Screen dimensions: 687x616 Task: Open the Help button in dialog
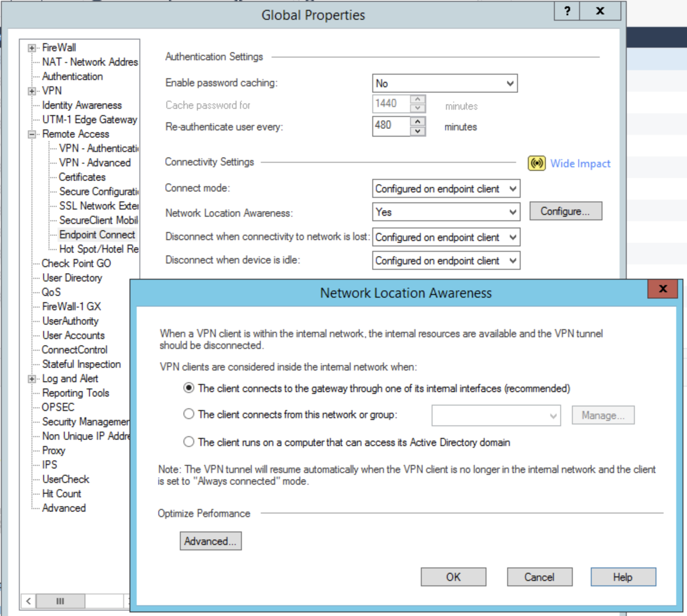tap(623, 577)
